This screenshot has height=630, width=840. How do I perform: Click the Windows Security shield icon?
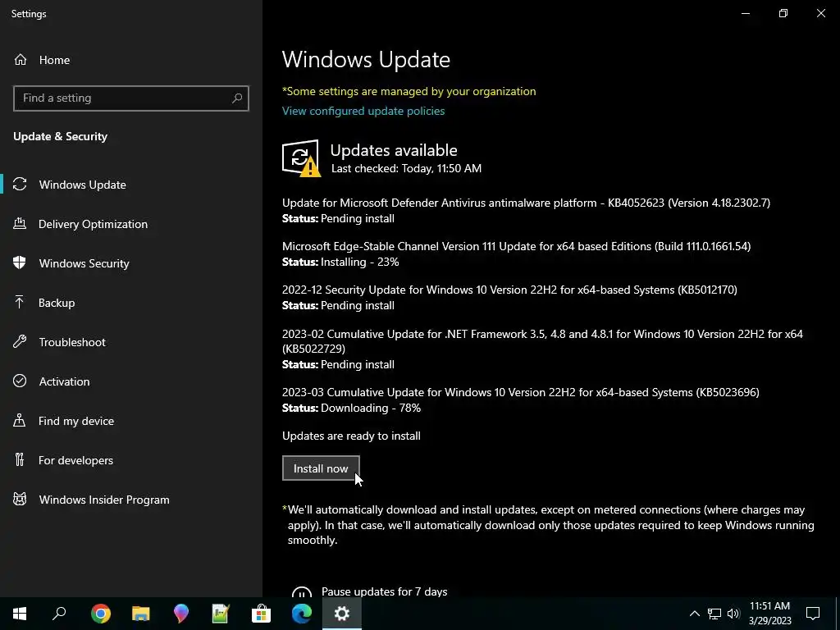20,262
